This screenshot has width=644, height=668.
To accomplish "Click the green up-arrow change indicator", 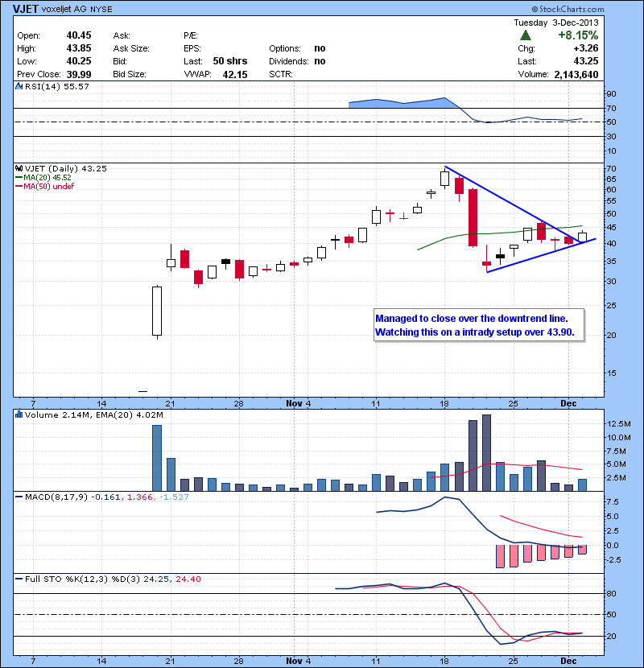I will [x=525, y=35].
